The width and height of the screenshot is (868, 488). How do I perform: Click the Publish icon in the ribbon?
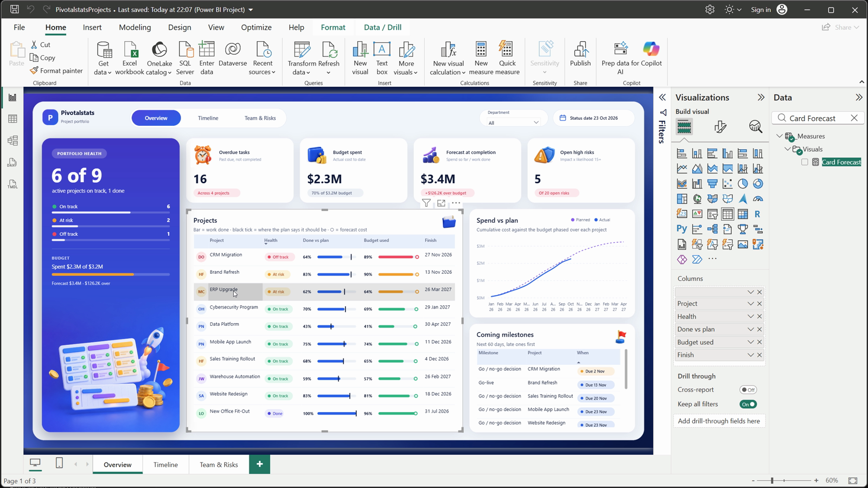click(x=580, y=54)
